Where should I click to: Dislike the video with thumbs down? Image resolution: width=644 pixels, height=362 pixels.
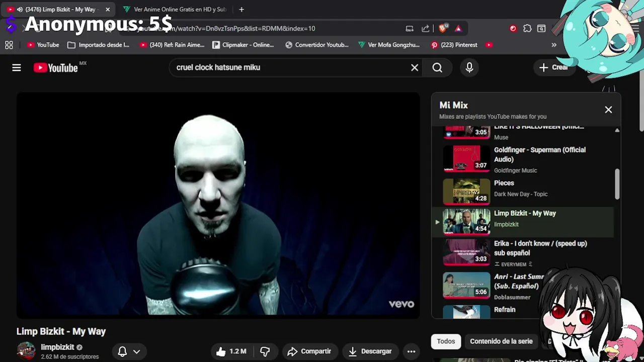(265, 351)
